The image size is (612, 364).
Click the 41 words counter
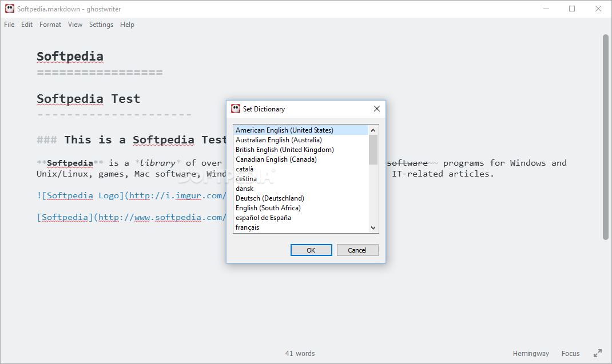point(300,354)
